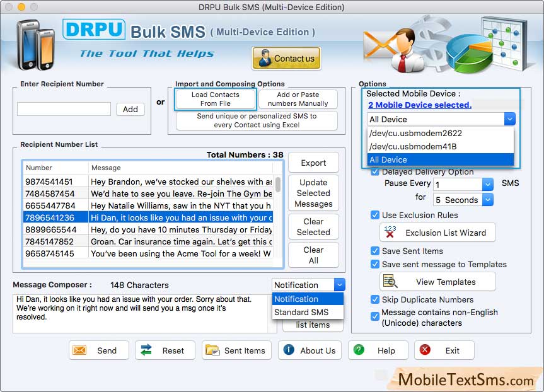The width and height of the screenshot is (544, 392).
Task: Select row with number 7845147852
Action: point(148,241)
